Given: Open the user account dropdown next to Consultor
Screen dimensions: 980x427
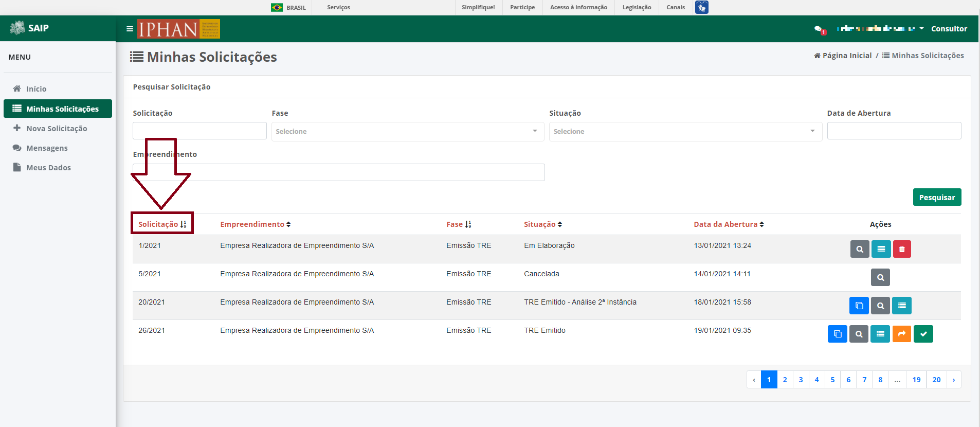Looking at the screenshot, I should coord(880,29).
